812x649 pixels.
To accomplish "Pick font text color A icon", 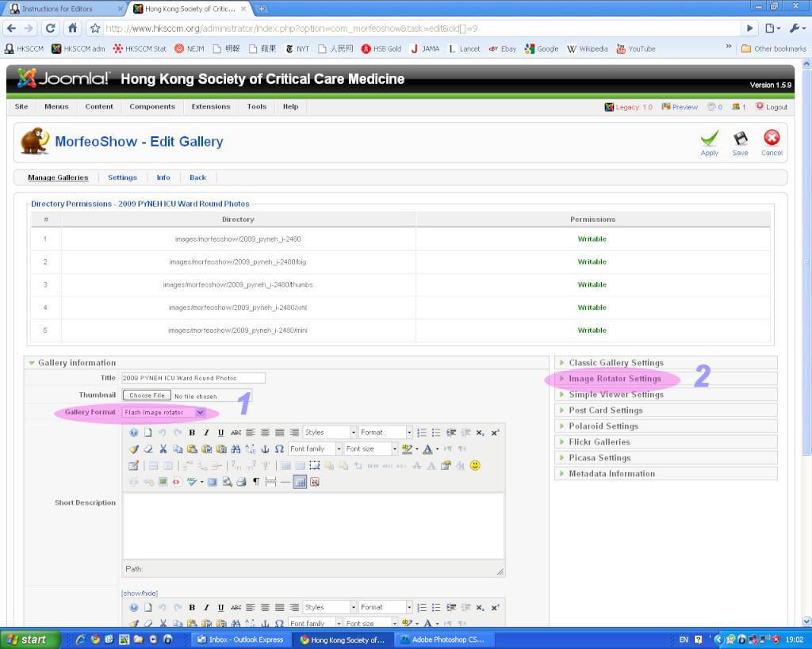I will (427, 449).
